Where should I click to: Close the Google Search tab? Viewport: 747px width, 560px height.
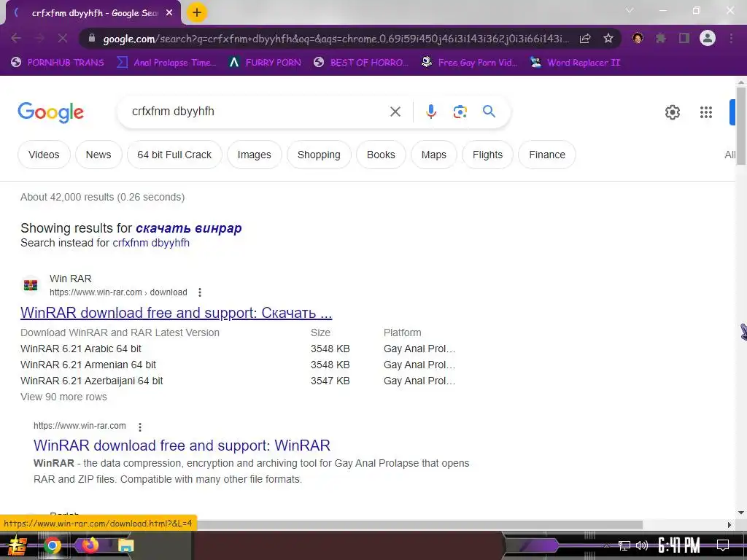click(169, 13)
